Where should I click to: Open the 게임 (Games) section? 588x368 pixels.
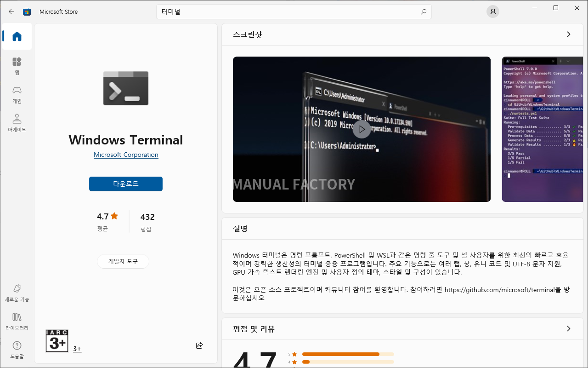pyautogui.click(x=17, y=95)
